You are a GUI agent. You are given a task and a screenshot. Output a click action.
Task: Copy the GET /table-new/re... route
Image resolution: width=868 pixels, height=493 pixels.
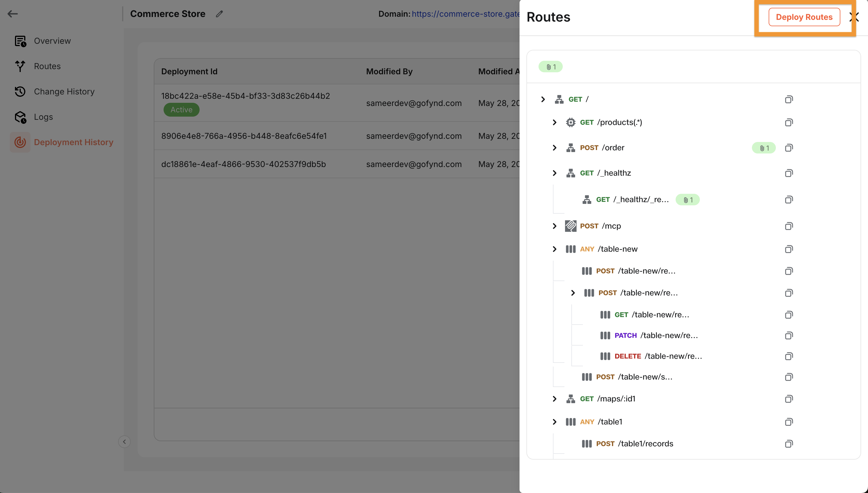pos(789,314)
